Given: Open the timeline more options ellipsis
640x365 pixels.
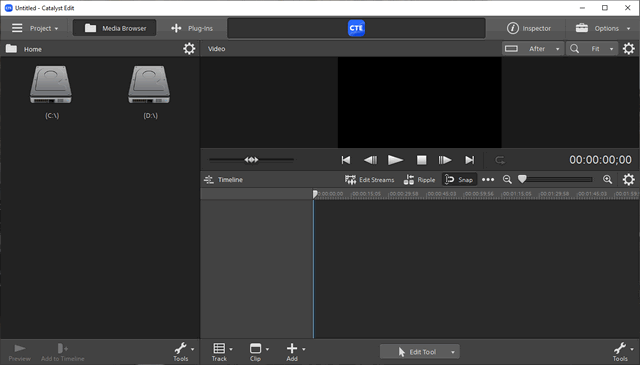Looking at the screenshot, I should pos(488,180).
